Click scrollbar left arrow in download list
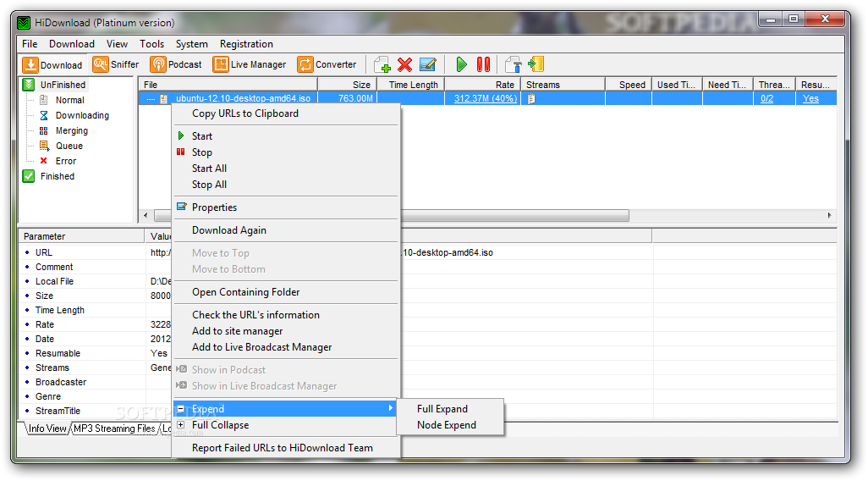 tap(146, 216)
